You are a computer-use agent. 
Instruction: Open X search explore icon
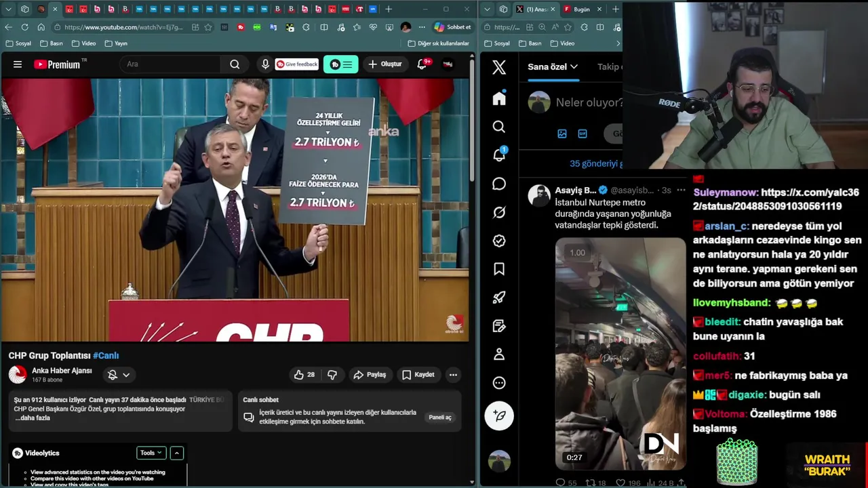499,127
